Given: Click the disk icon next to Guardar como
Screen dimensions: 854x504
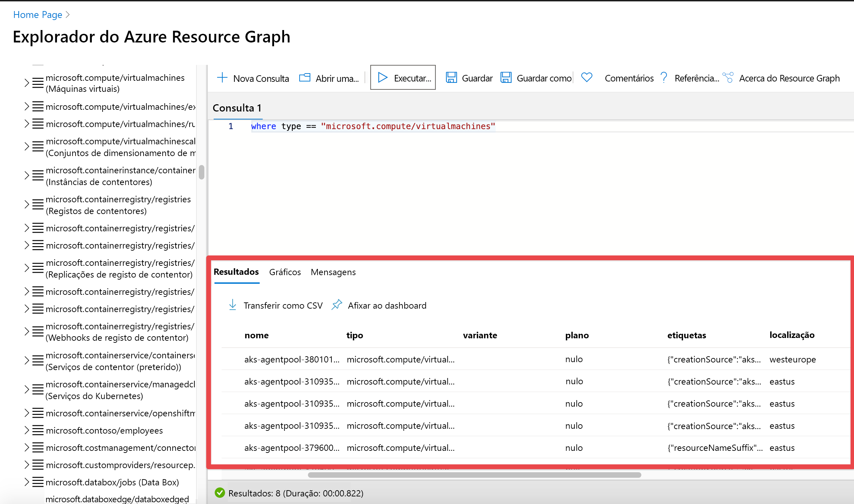Looking at the screenshot, I should click(x=506, y=78).
